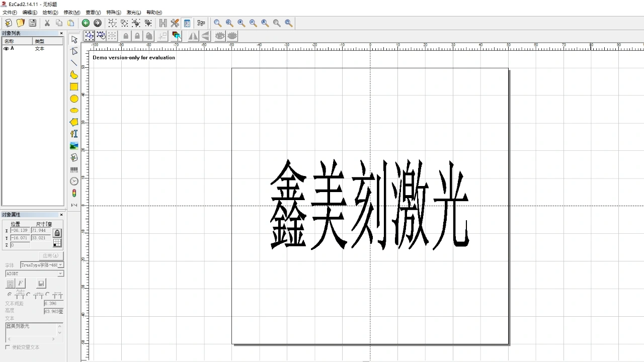Open the 编辑(E) menu

(x=30, y=12)
